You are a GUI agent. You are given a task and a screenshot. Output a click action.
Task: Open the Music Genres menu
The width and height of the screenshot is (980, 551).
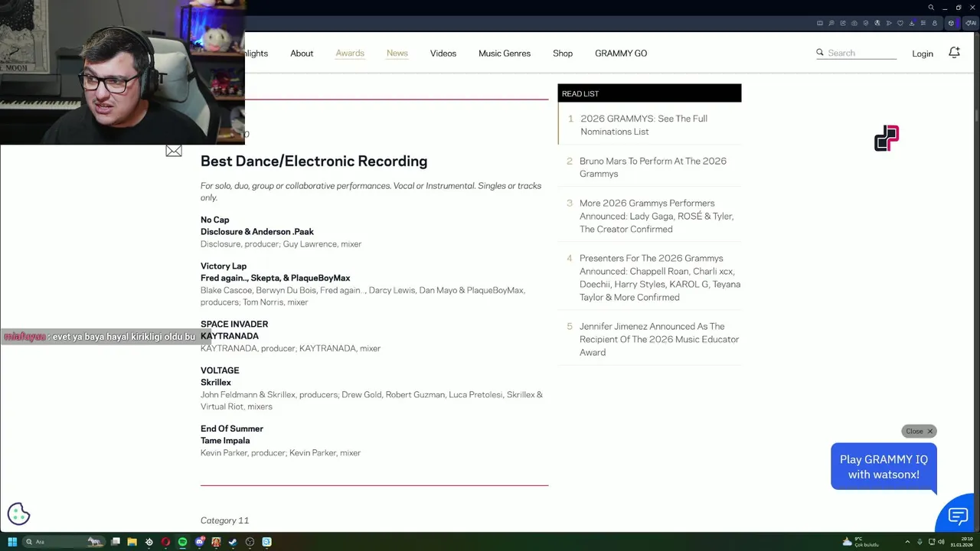(505, 53)
